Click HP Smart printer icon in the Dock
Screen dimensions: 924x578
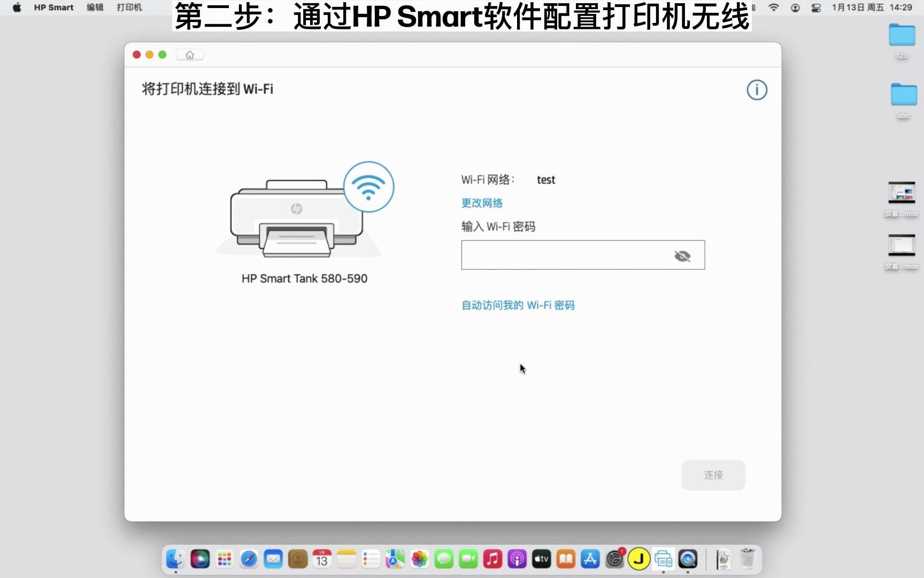pos(663,559)
